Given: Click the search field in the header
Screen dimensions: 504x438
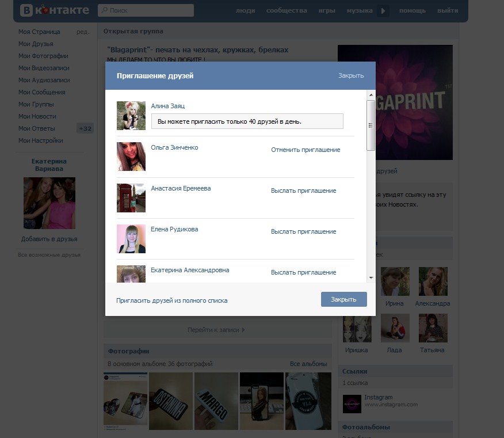Looking at the screenshot, I should click(146, 10).
